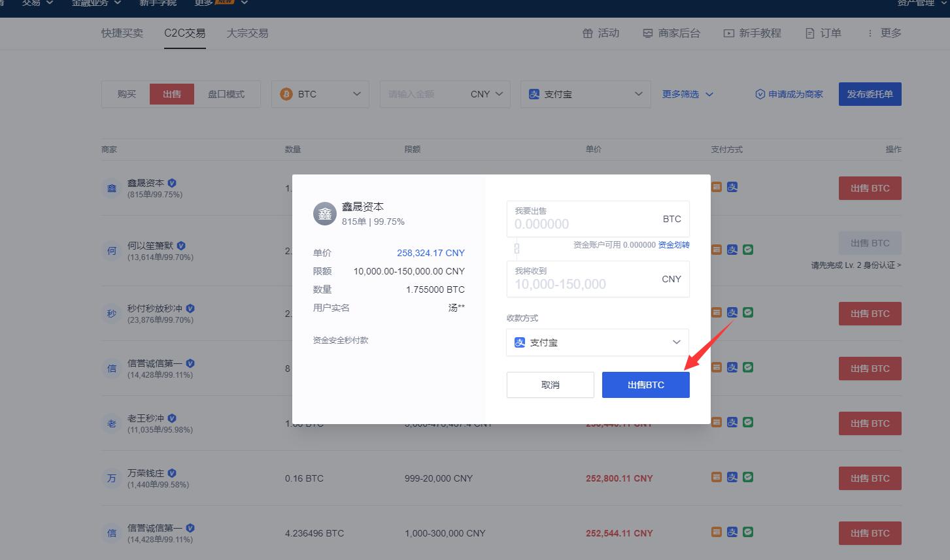This screenshot has height=560, width=950.
Task: Open the BTC currency dropdown
Action: click(356, 93)
